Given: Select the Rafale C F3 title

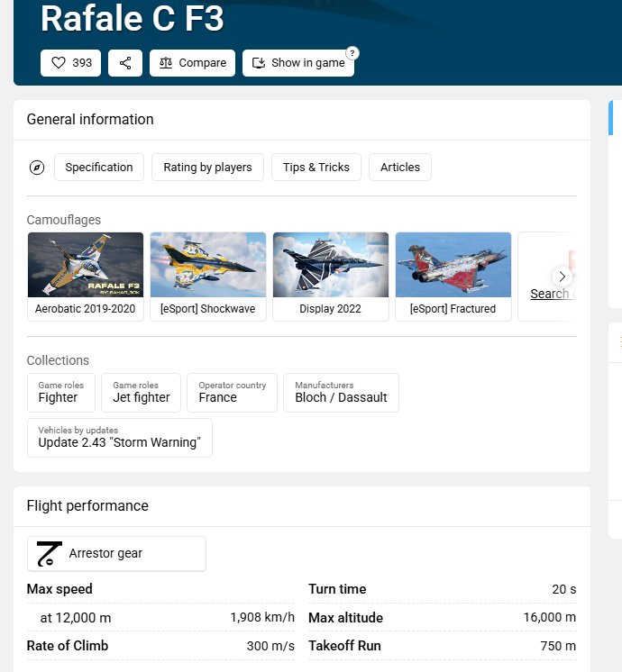Looking at the screenshot, I should (133, 19).
